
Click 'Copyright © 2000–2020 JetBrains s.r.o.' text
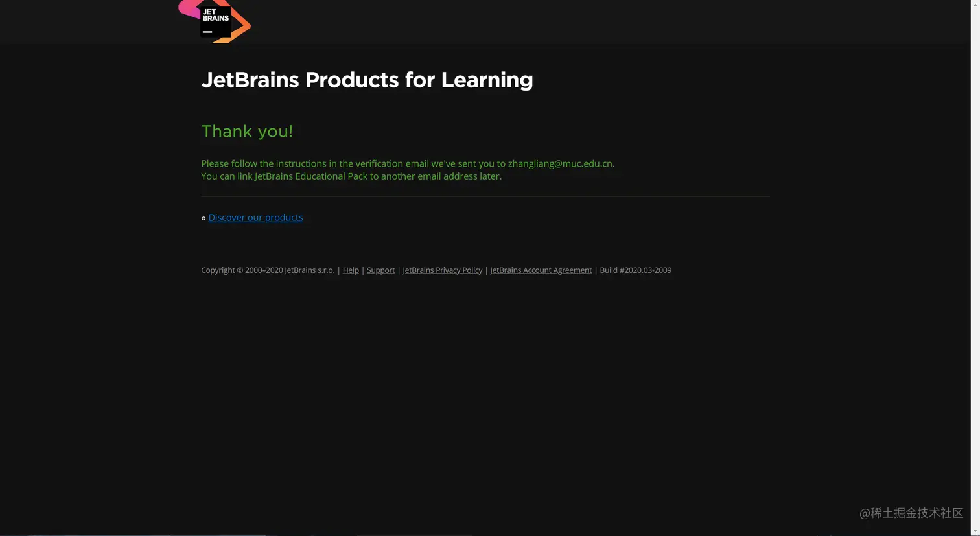point(268,270)
